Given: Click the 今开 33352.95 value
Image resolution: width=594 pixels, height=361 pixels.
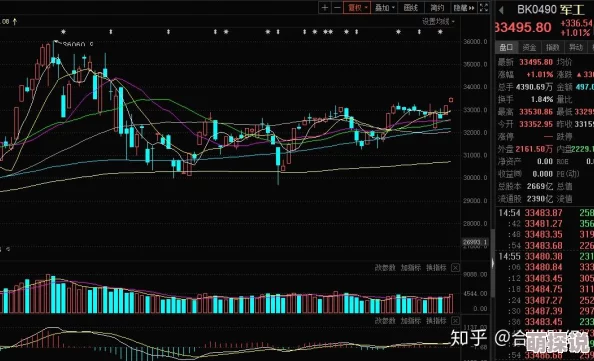Looking at the screenshot, I should point(536,124).
